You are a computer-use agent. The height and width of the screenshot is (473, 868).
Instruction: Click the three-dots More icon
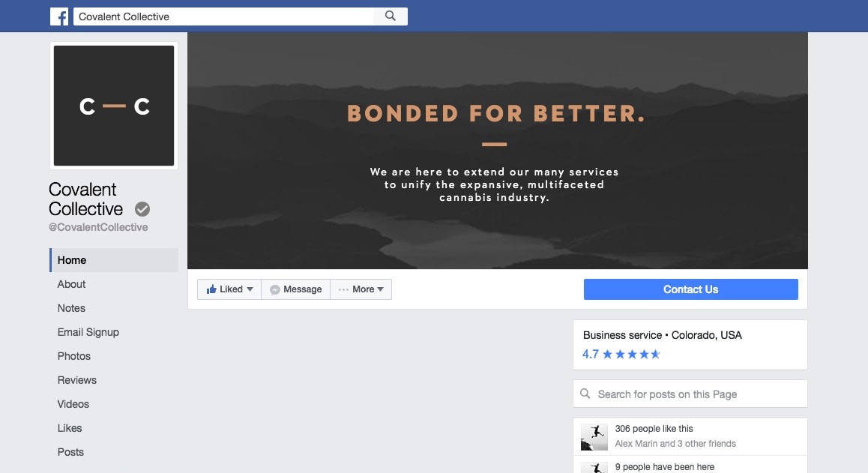tap(343, 289)
